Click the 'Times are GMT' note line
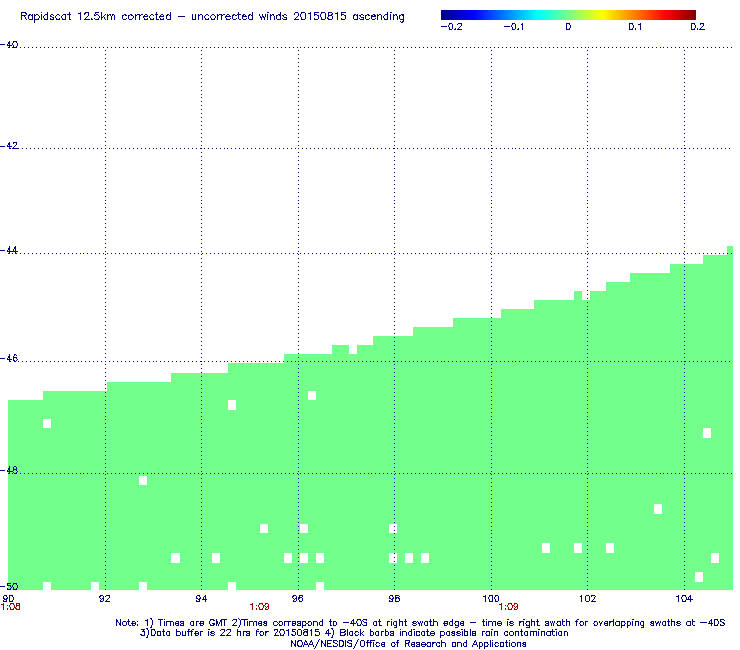 pyautogui.click(x=420, y=623)
